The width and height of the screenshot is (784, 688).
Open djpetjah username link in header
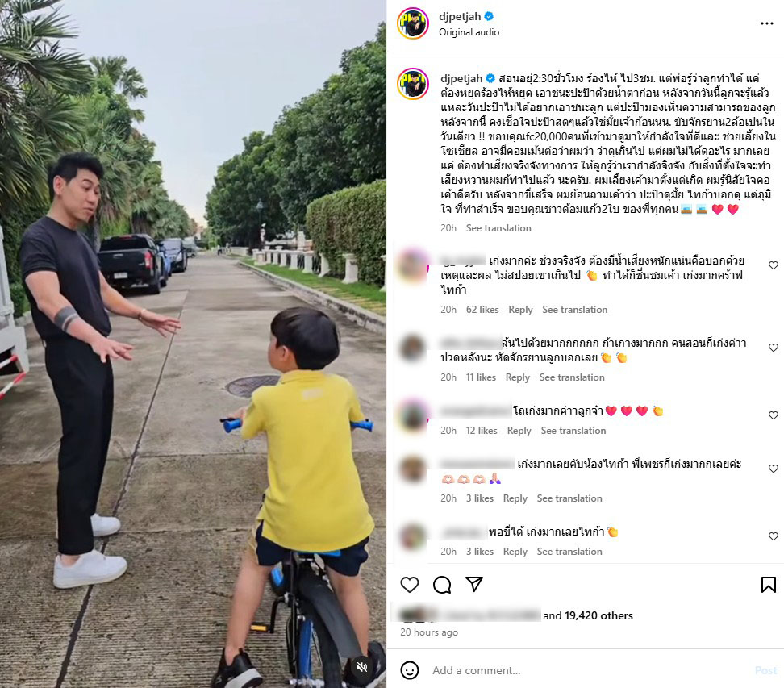point(460,16)
